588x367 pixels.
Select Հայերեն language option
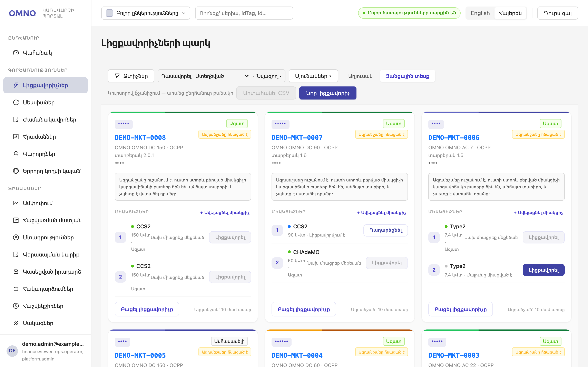[510, 13]
